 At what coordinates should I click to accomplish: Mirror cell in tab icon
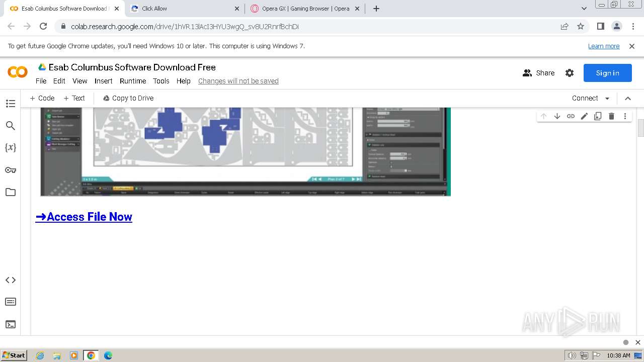598,116
